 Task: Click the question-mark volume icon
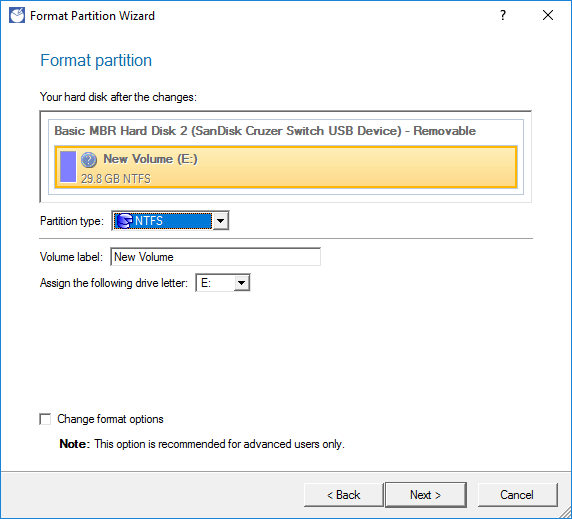pyautogui.click(x=89, y=160)
